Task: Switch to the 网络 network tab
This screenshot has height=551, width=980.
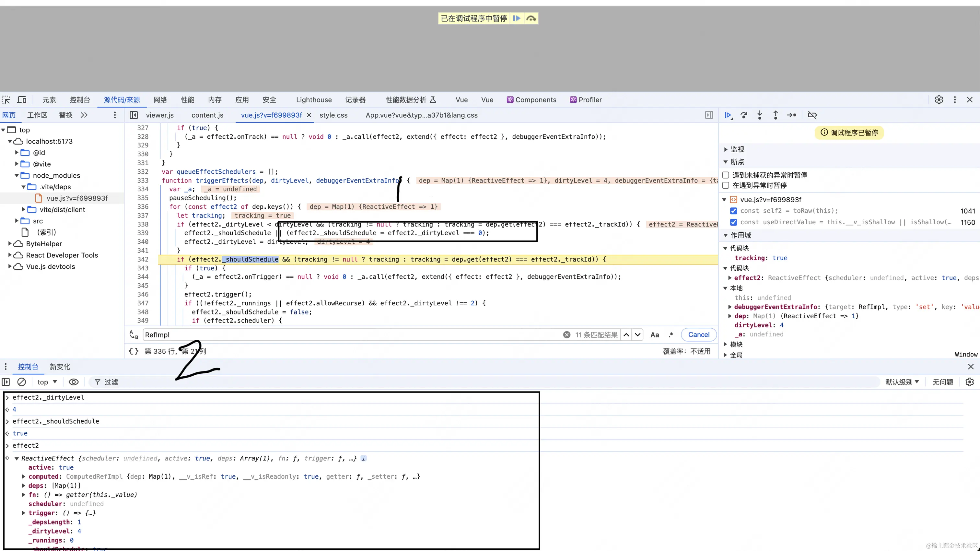Action: (160, 100)
